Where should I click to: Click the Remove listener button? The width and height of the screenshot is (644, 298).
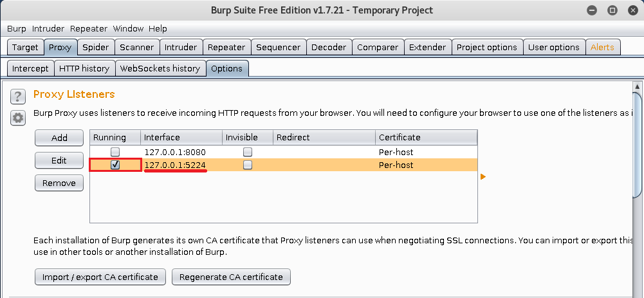pos(59,183)
